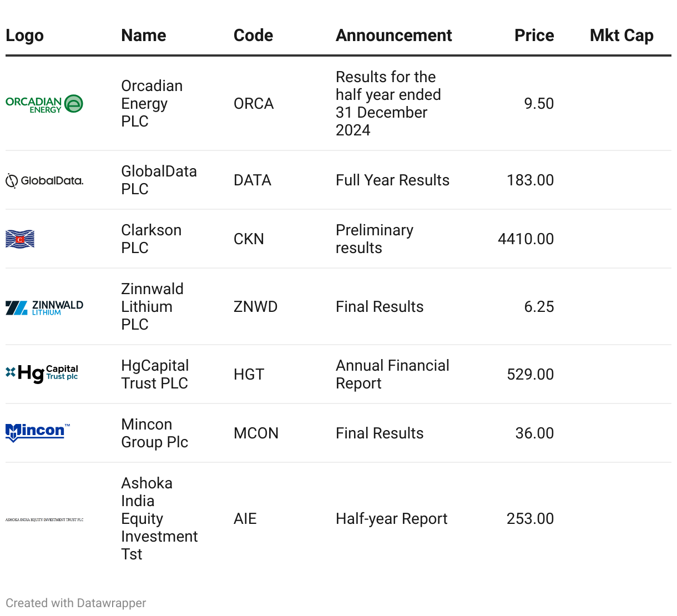Viewport: 677px width, 616px height.
Task: Click the Mkt Cap column header
Action: 622,36
